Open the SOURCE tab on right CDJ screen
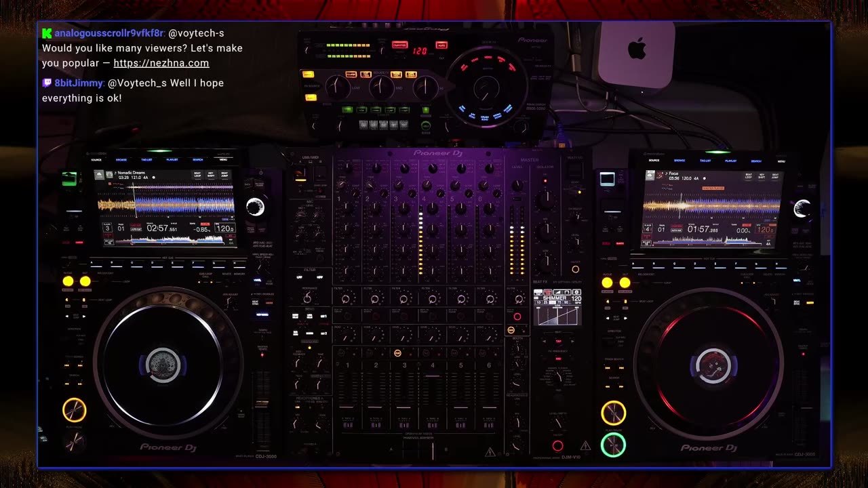This screenshot has width=868, height=488. [x=654, y=161]
